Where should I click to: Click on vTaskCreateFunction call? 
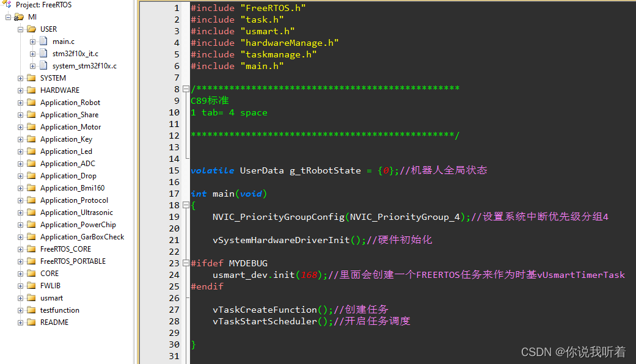coord(265,310)
